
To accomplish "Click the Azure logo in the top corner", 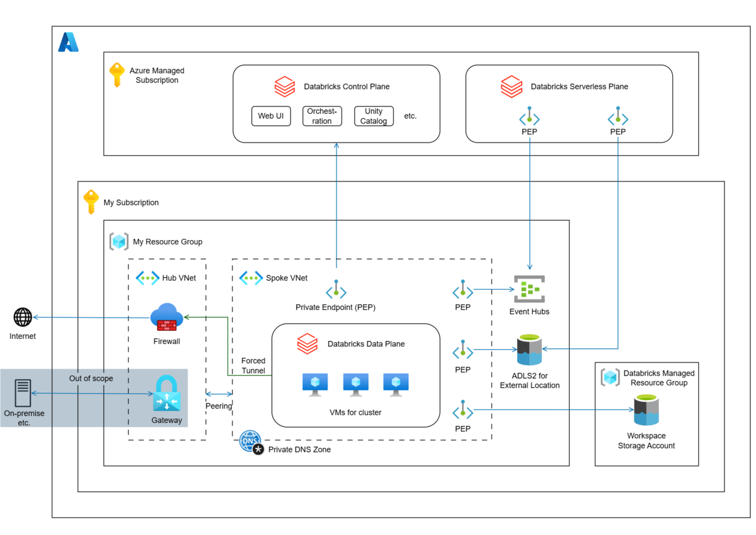I will [69, 42].
